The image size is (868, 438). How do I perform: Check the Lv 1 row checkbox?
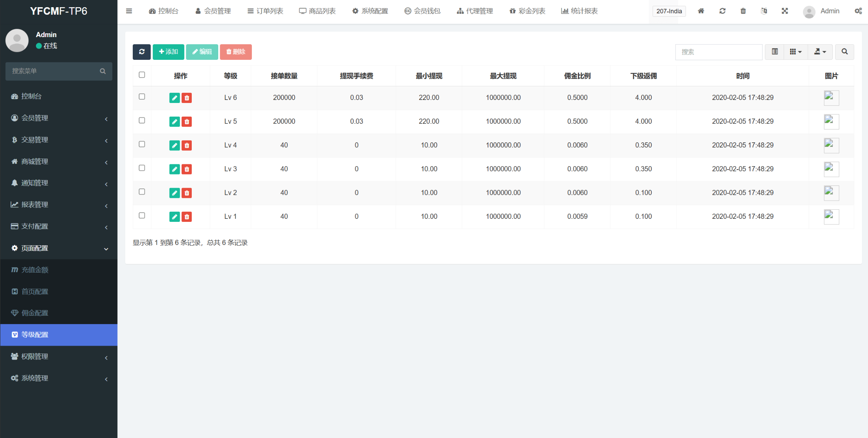pos(142,215)
